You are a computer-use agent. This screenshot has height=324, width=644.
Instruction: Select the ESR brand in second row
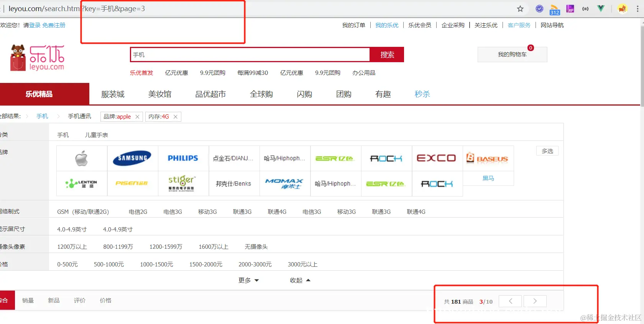click(x=386, y=183)
